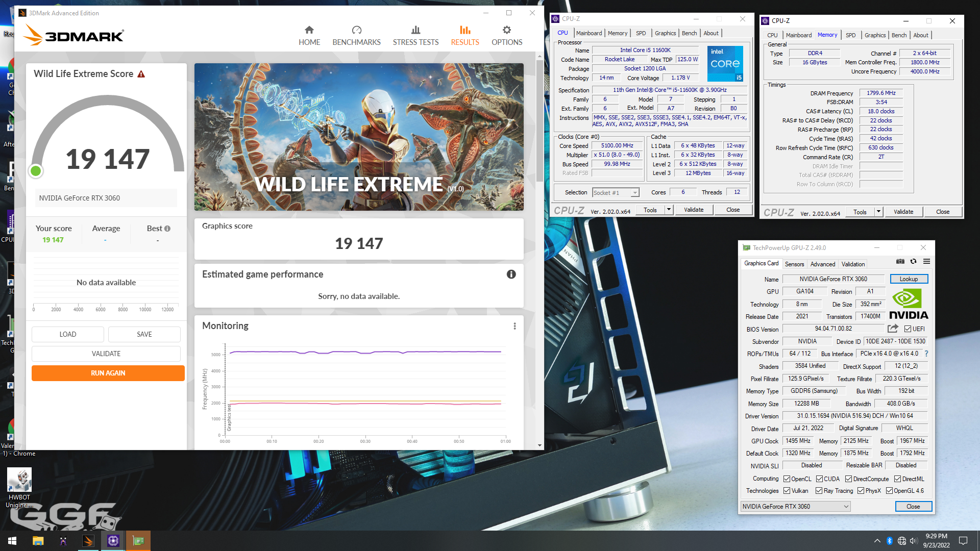Open the Monitoring three-dot menu
980x551 pixels.
(x=514, y=326)
